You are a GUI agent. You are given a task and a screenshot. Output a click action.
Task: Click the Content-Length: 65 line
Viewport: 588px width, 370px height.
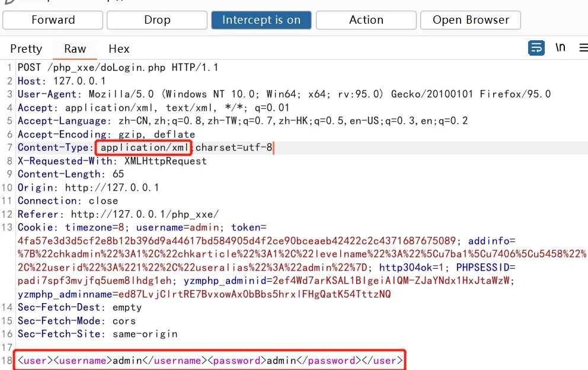click(71, 174)
